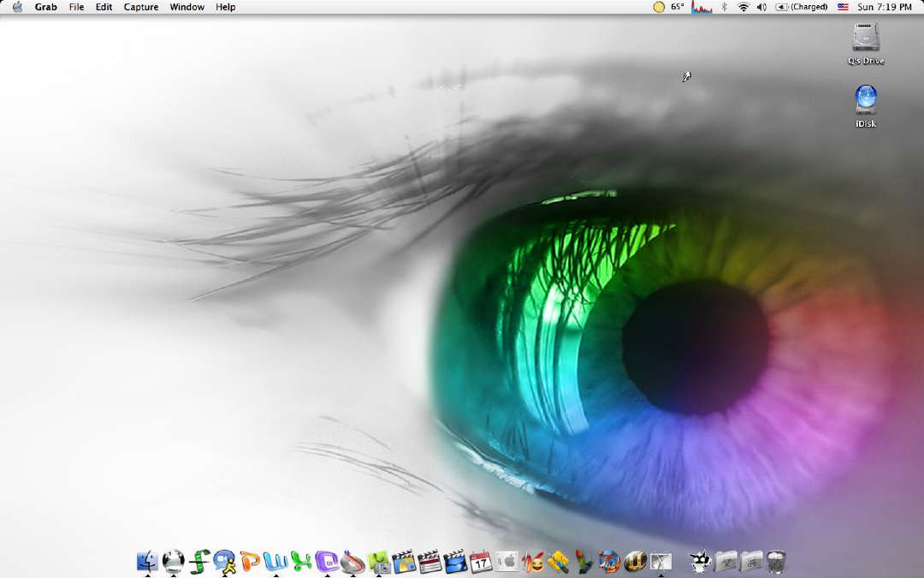Expand the Wi-Fi status menu
Viewport: 924px width, 578px height.
point(743,7)
